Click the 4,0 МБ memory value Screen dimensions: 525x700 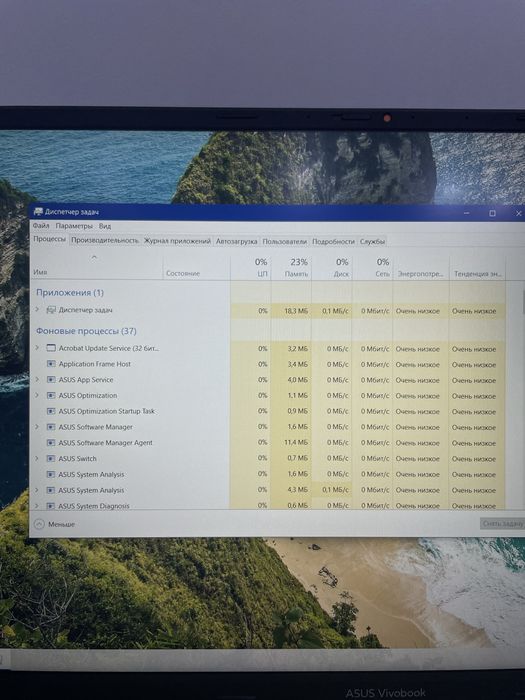click(298, 380)
